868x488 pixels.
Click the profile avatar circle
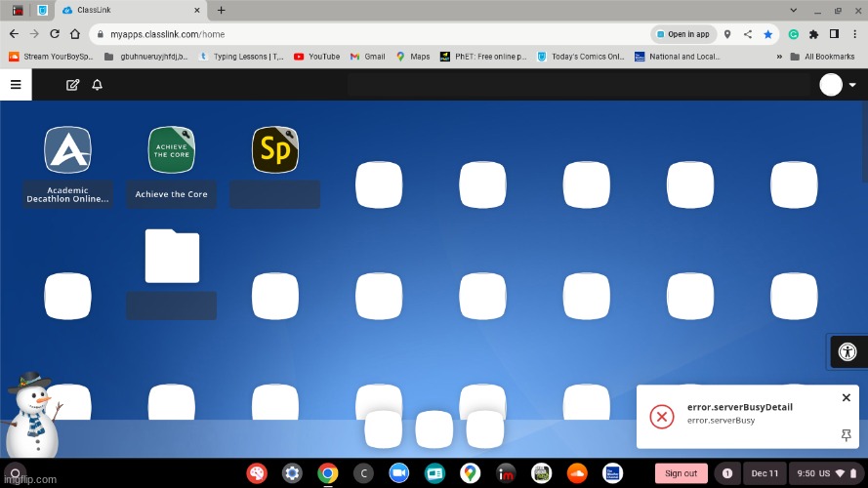[831, 85]
